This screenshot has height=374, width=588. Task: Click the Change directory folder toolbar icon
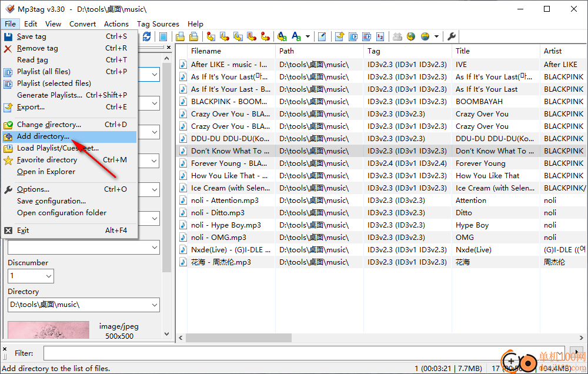[x=180, y=36]
